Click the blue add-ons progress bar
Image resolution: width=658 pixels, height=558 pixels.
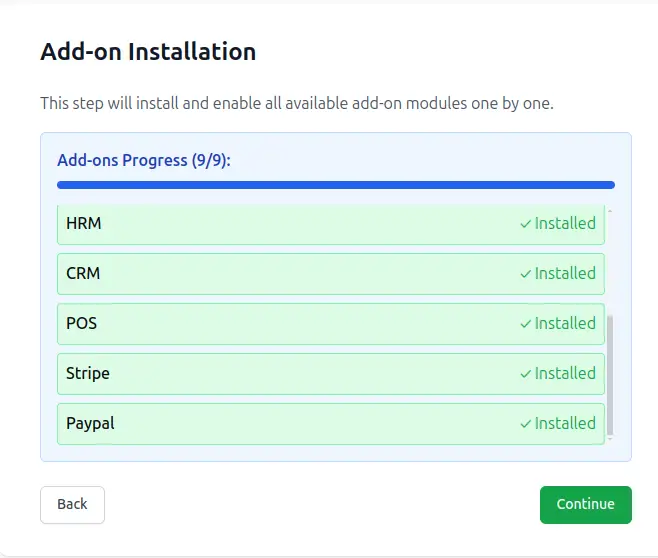click(336, 185)
